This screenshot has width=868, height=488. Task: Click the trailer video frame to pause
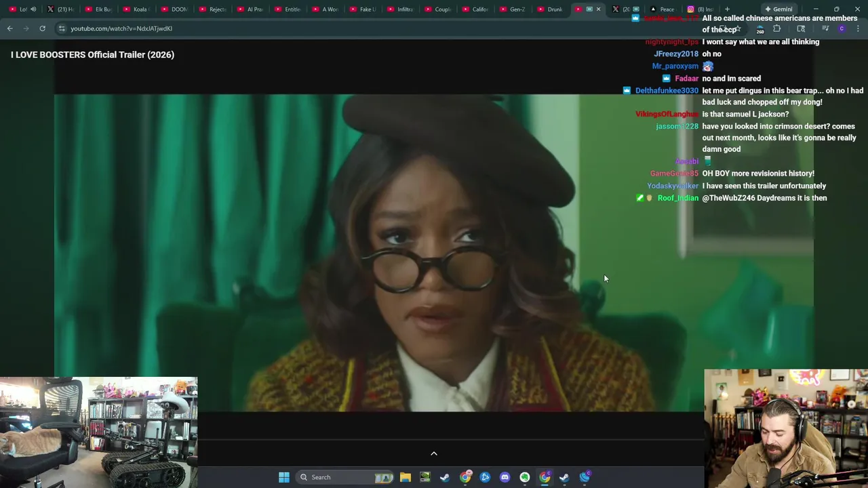[x=434, y=253]
